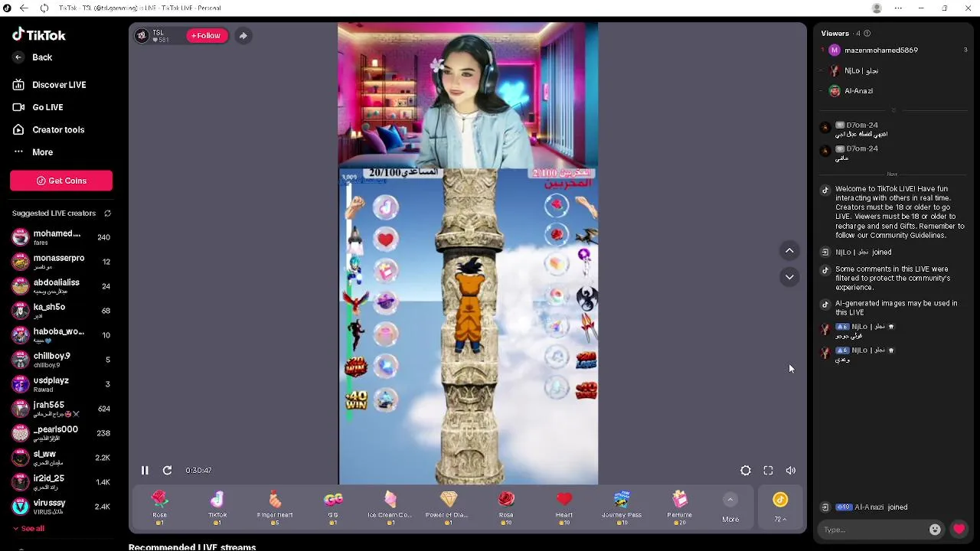Open the emoji picker in chat
Viewport: 980px width, 551px height.
pos(935,530)
